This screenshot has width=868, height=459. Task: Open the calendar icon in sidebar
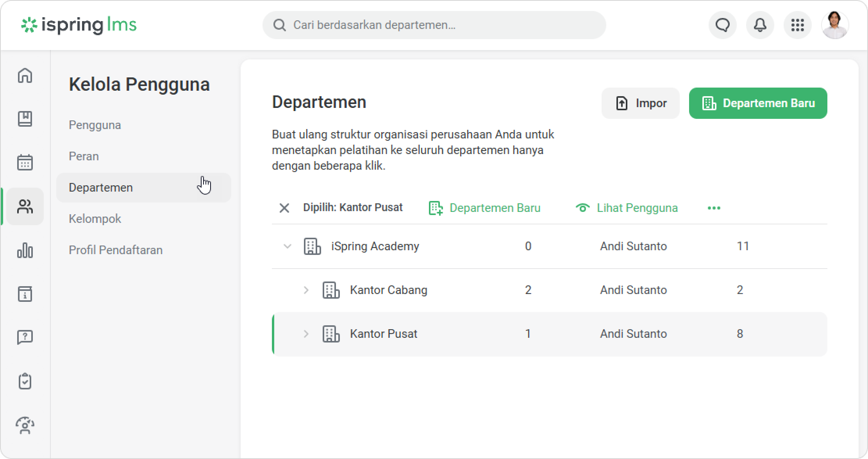(25, 162)
